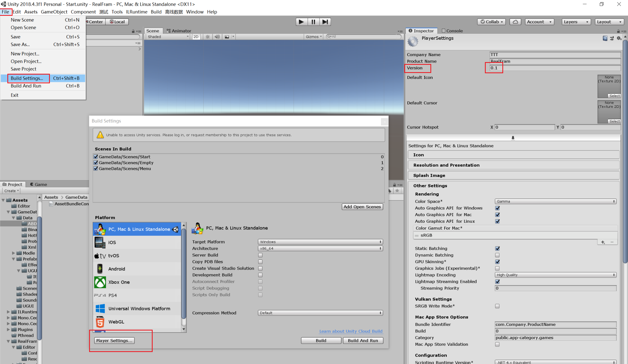Open the PlayerSettings gear menu
628x364 pixels.
pyautogui.click(x=619, y=38)
